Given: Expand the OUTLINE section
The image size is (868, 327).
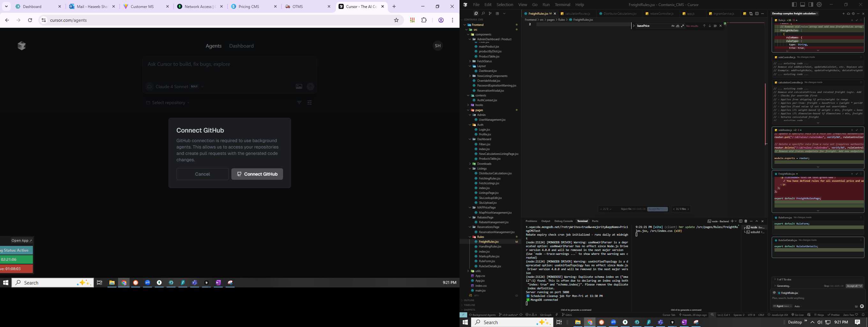Looking at the screenshot, I should [469, 300].
